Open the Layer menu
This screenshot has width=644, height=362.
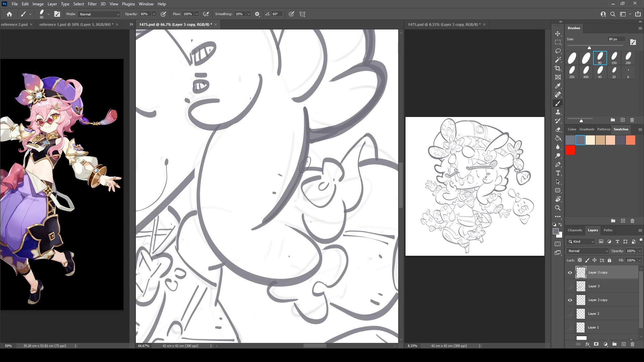(x=52, y=4)
